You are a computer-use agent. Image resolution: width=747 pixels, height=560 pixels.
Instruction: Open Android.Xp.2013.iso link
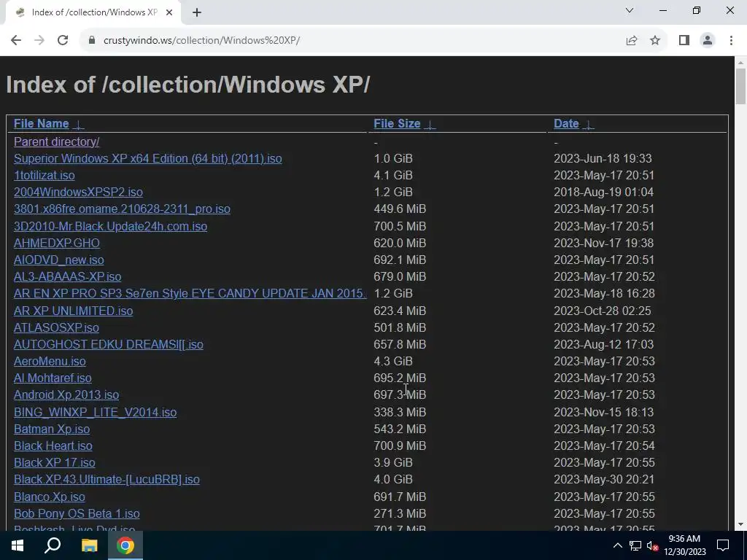coord(66,394)
